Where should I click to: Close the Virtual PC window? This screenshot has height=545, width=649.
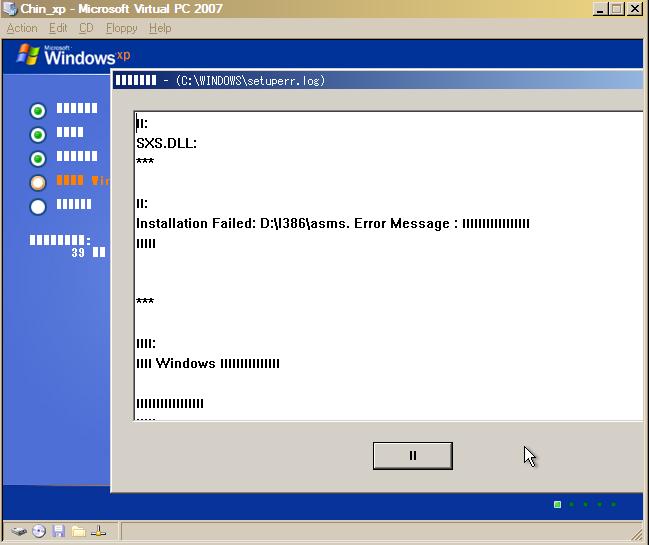635,9
